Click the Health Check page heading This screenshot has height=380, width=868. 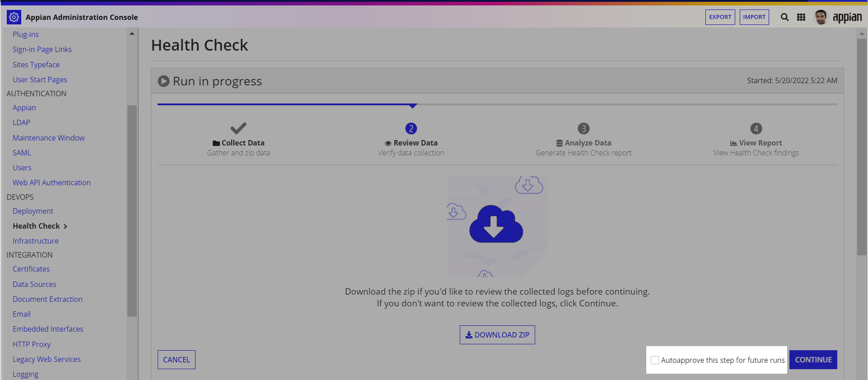[200, 45]
